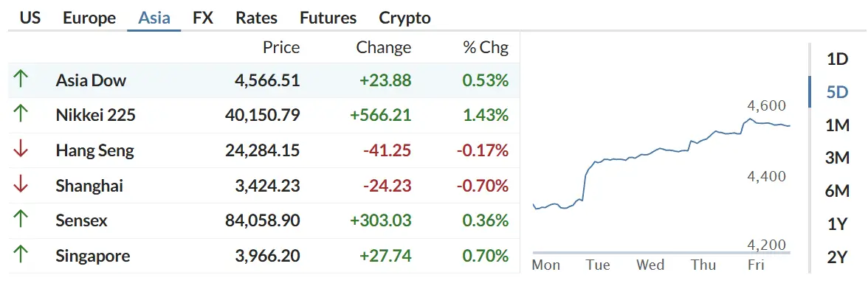Click the up arrow icon next to Singapore
The image size is (868, 286).
pos(21,256)
